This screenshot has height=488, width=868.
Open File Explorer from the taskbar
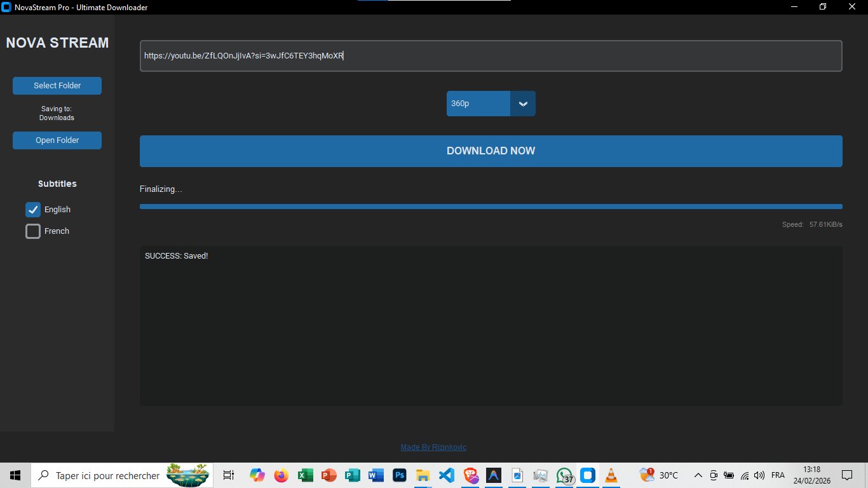pyautogui.click(x=423, y=475)
